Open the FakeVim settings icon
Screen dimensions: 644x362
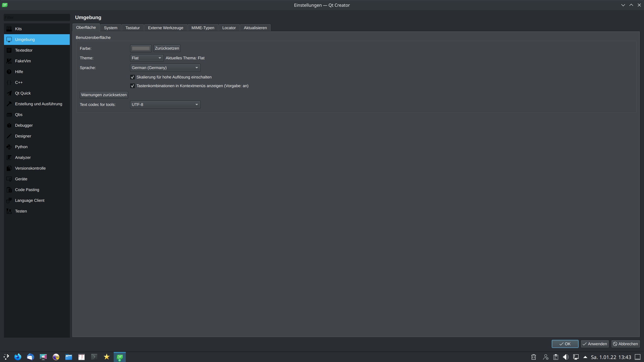(x=9, y=61)
